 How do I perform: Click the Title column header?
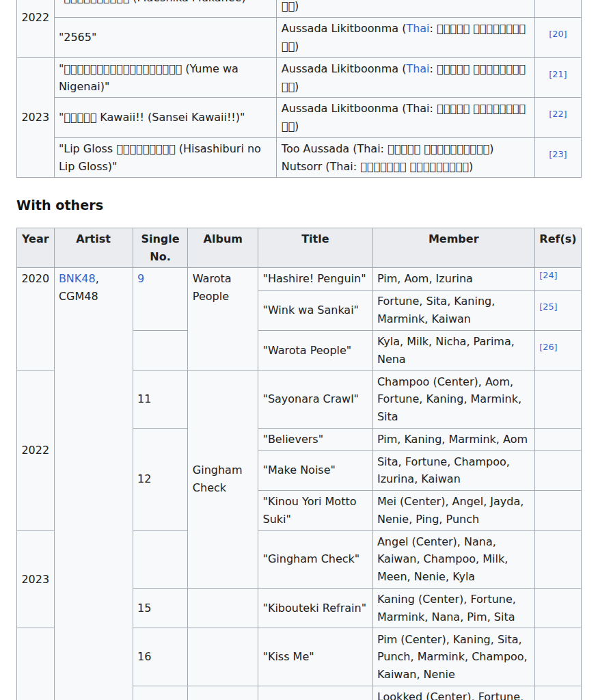(x=315, y=239)
